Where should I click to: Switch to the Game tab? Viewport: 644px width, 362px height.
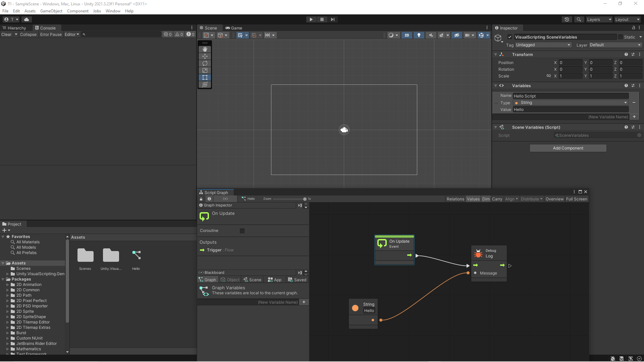tap(234, 28)
